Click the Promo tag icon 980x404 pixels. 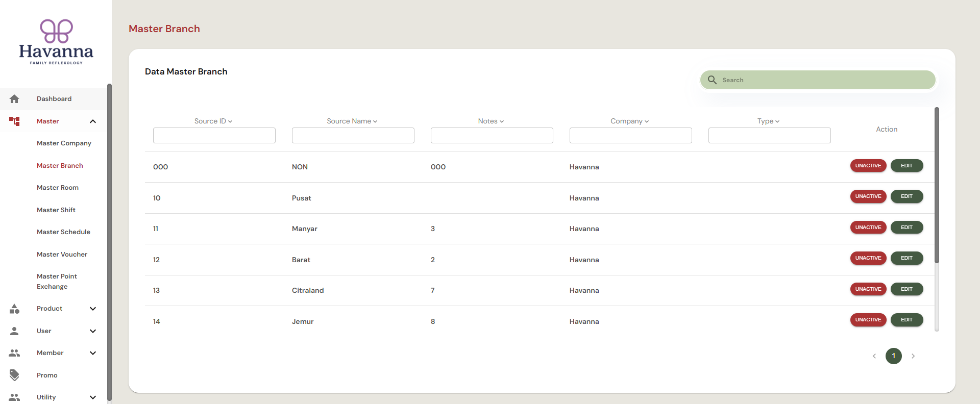[14, 375]
